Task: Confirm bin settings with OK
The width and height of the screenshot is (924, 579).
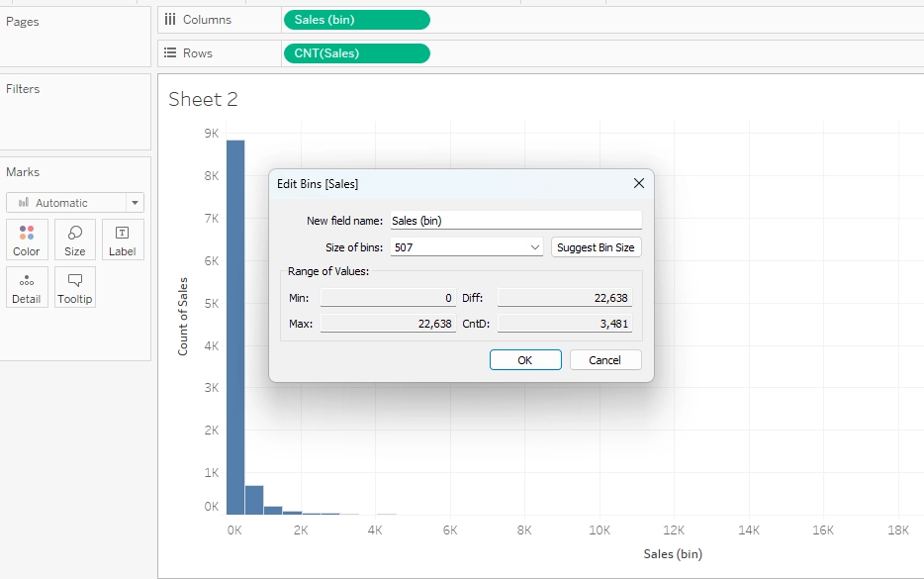Action: [x=525, y=359]
